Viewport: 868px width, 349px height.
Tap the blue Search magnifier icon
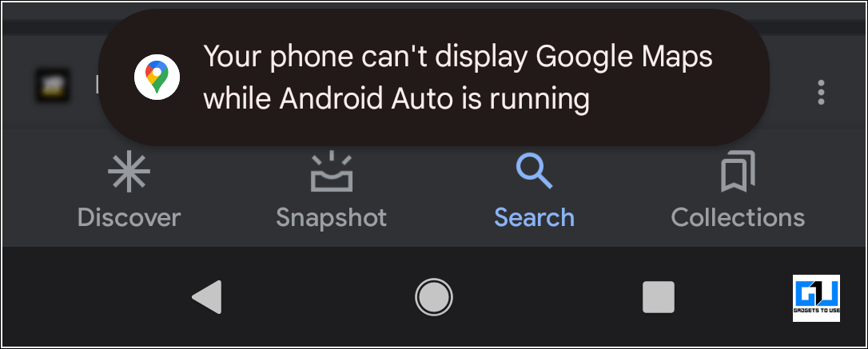534,172
